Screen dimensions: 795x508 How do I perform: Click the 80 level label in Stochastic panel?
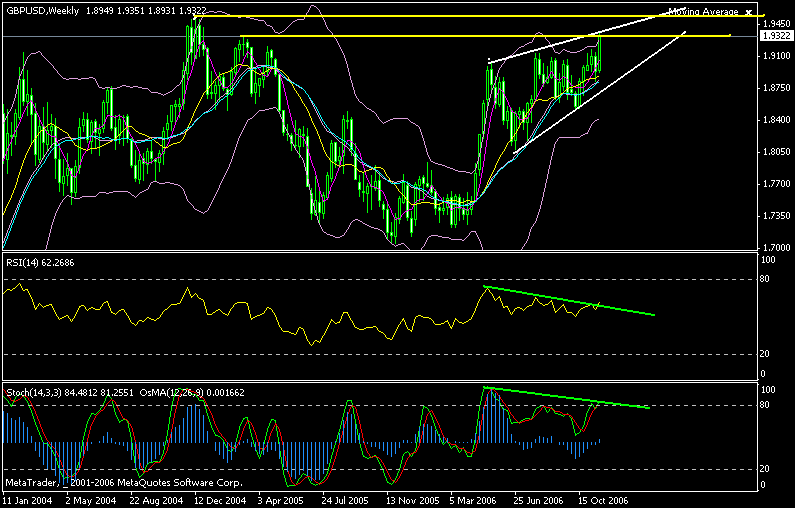764,405
